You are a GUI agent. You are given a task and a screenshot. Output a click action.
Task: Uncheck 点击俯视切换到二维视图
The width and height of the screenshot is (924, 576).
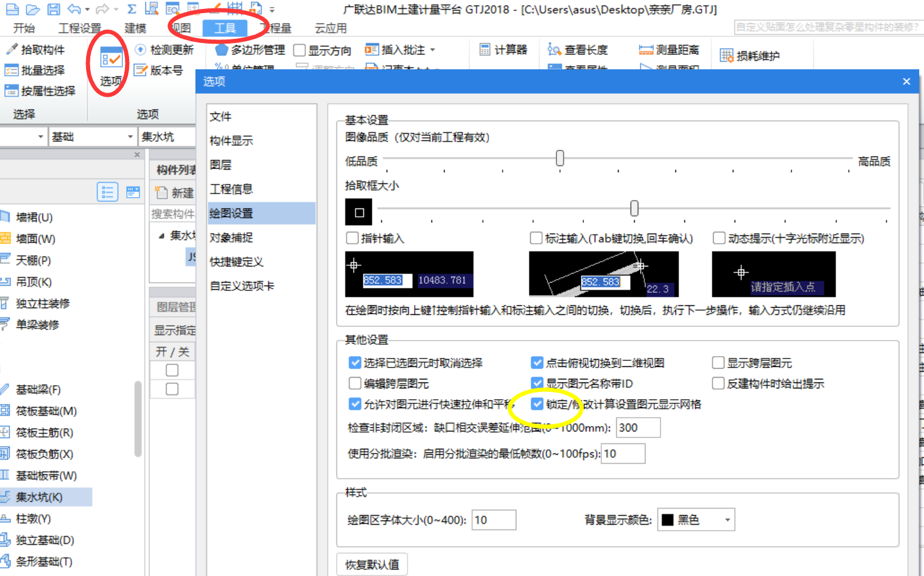tap(537, 363)
